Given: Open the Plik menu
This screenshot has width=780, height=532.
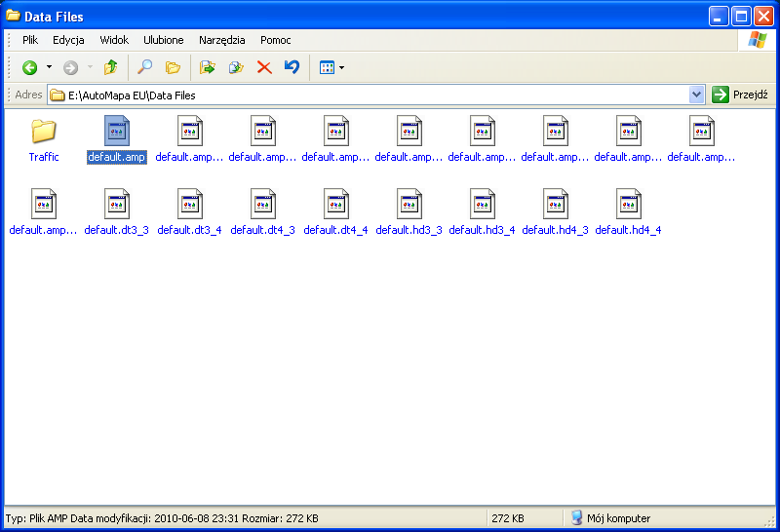Looking at the screenshot, I should point(30,40).
